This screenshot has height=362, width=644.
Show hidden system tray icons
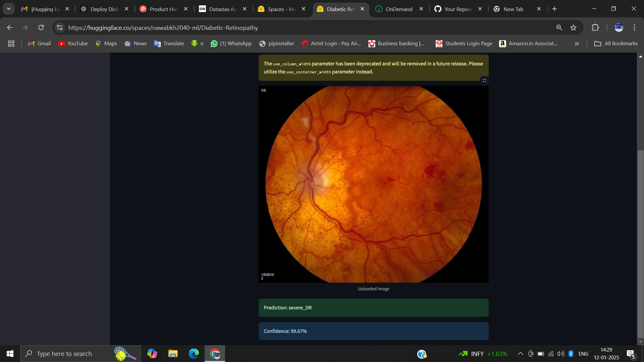click(520, 354)
